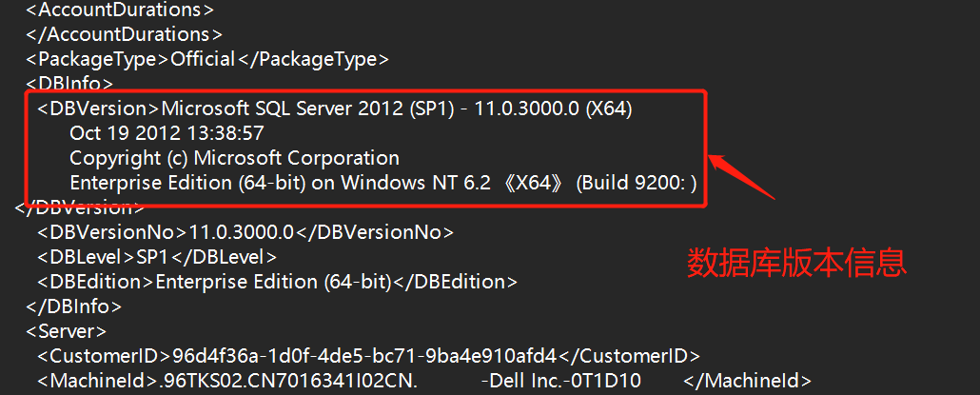Click the closing DBVersion tag
This screenshot has width=980, height=395.
coord(80,207)
